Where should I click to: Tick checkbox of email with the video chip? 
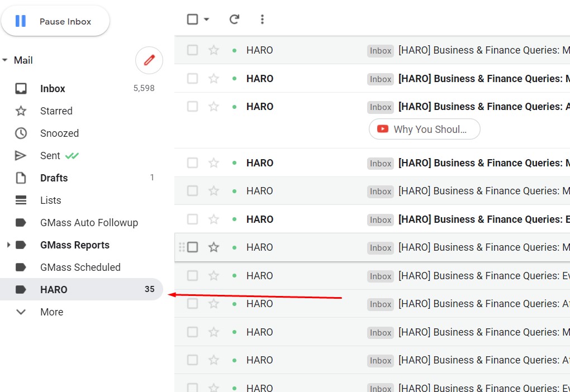(192, 107)
